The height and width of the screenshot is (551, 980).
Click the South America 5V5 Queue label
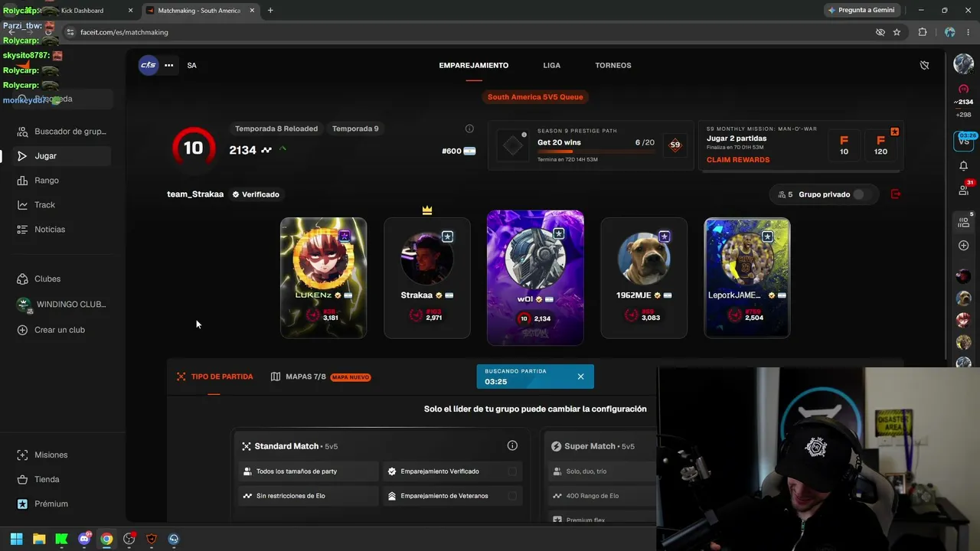click(535, 97)
